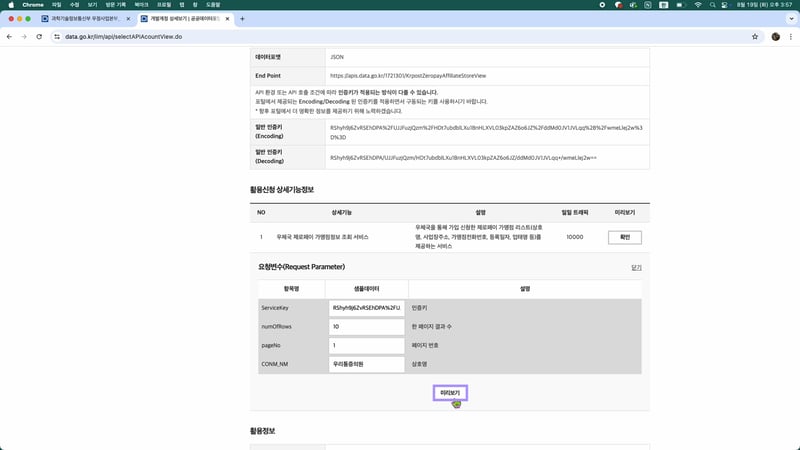
Task: Collapse request parameters with 닫기 link
Action: tap(636, 267)
